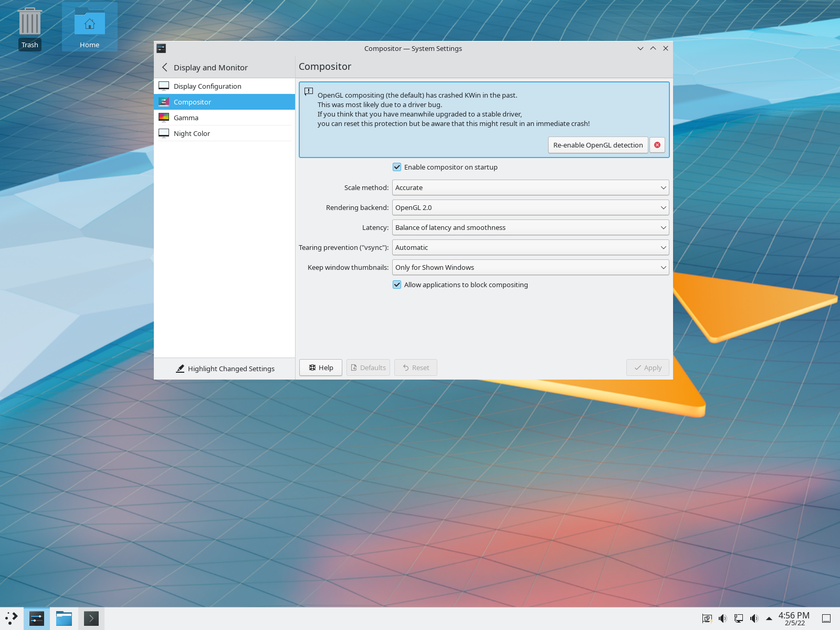Select Compositor in the sidebar

(224, 102)
